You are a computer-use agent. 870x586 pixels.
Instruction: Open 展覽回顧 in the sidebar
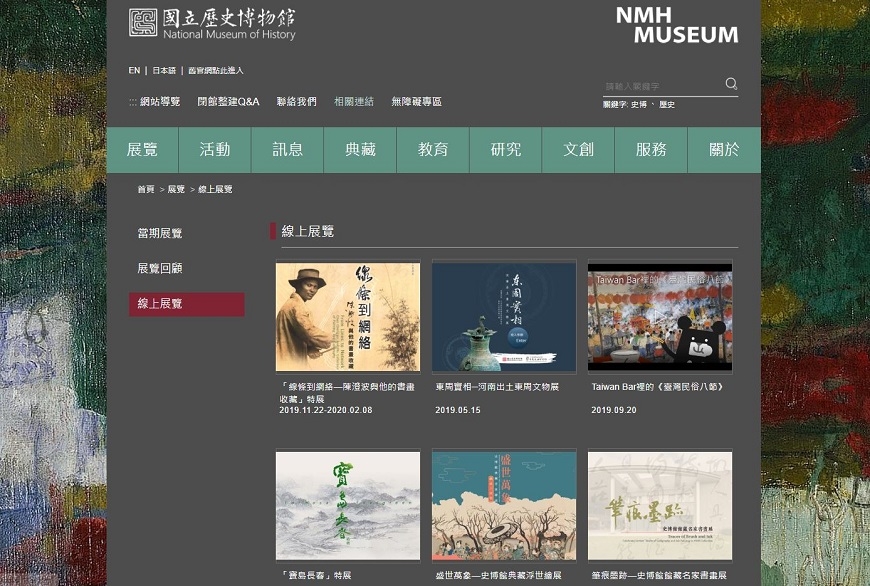pyautogui.click(x=160, y=266)
